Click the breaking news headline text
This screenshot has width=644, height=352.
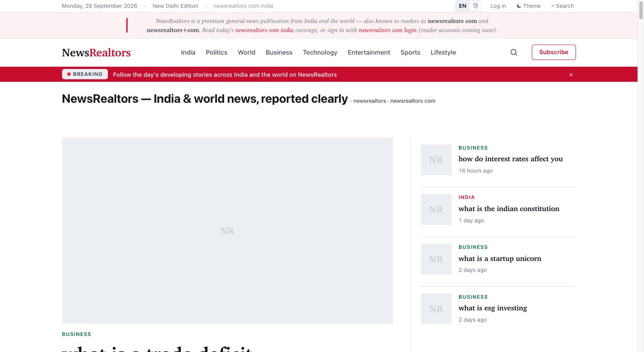[x=225, y=75]
